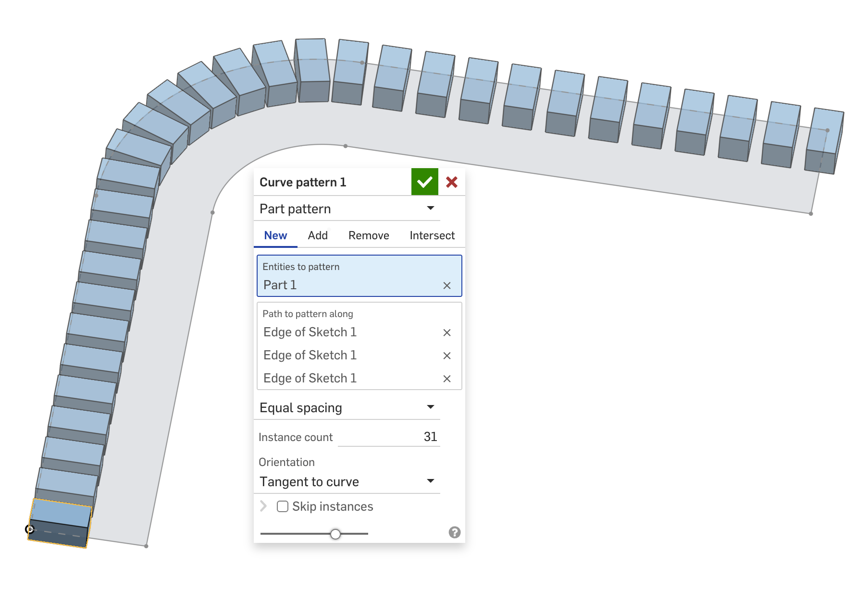Select the second Edge of Sketch 1 entry
The width and height of the screenshot is (868, 589).
(310, 355)
